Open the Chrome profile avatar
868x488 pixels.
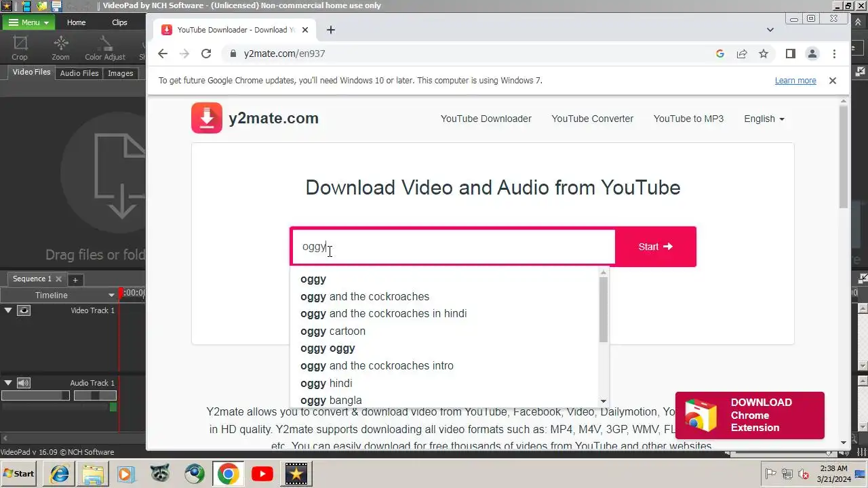[x=812, y=54]
